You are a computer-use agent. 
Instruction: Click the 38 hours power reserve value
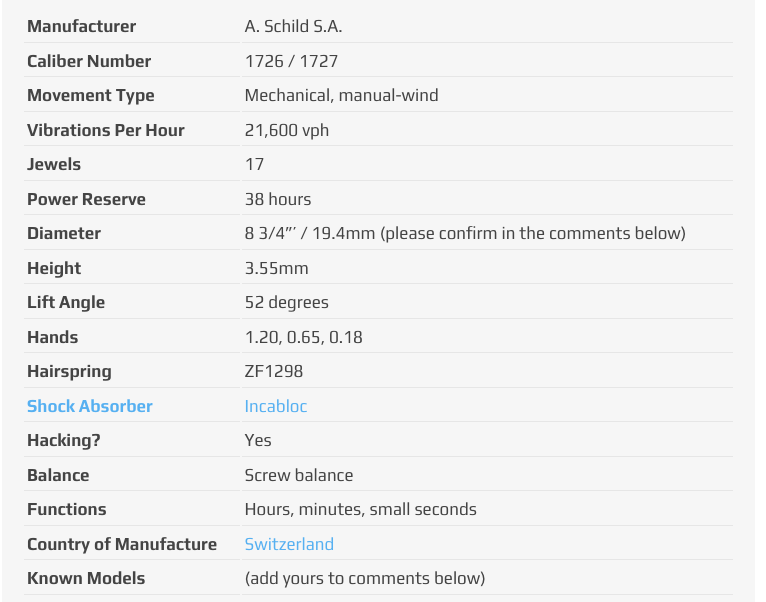pyautogui.click(x=278, y=199)
